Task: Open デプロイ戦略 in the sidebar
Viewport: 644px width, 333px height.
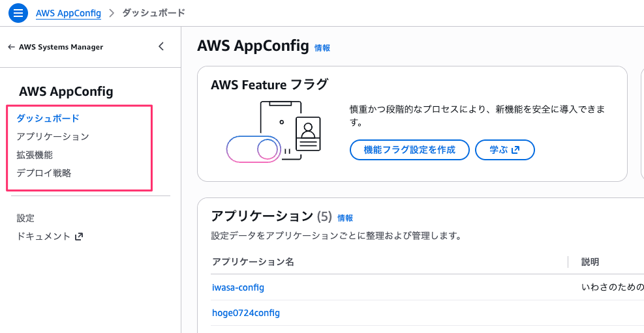Action: tap(44, 173)
